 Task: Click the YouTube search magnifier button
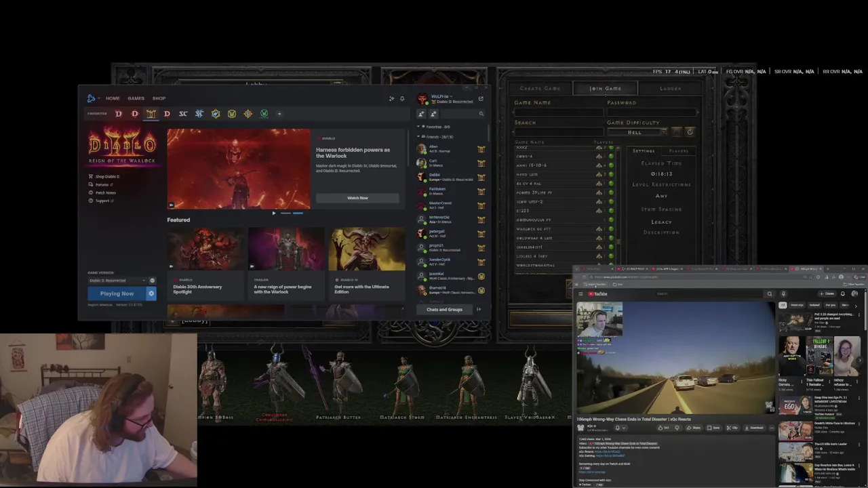pyautogui.click(x=769, y=293)
